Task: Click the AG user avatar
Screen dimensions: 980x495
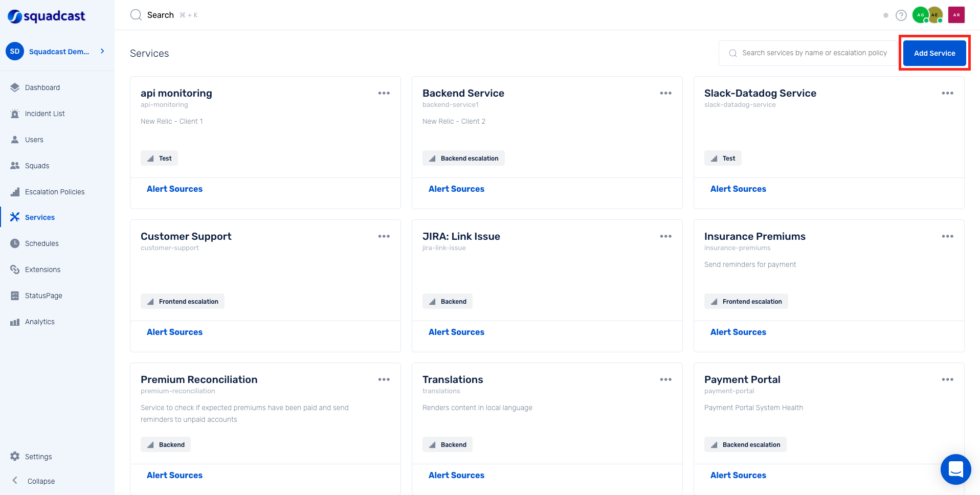Action: pyautogui.click(x=921, y=15)
